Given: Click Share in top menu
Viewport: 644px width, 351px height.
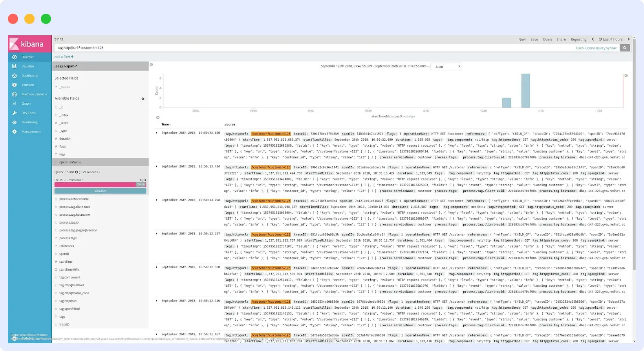Looking at the screenshot, I should point(561,40).
